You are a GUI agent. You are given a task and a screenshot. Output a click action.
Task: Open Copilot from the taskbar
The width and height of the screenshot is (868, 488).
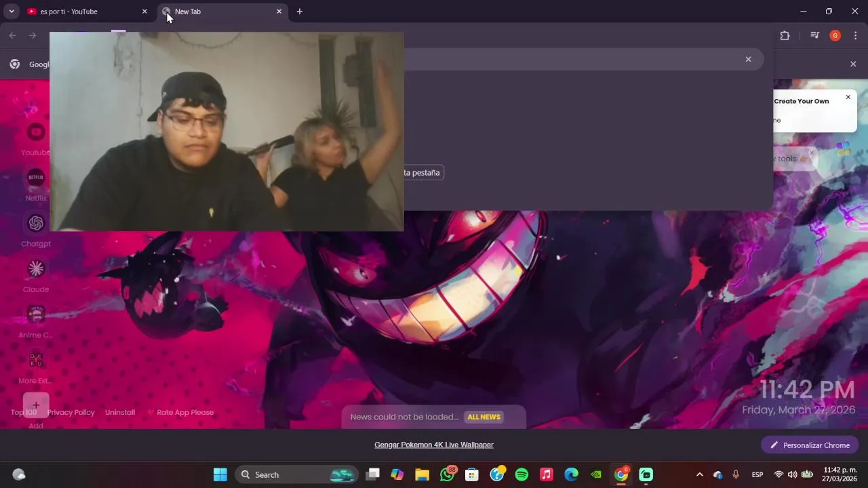coord(397,474)
